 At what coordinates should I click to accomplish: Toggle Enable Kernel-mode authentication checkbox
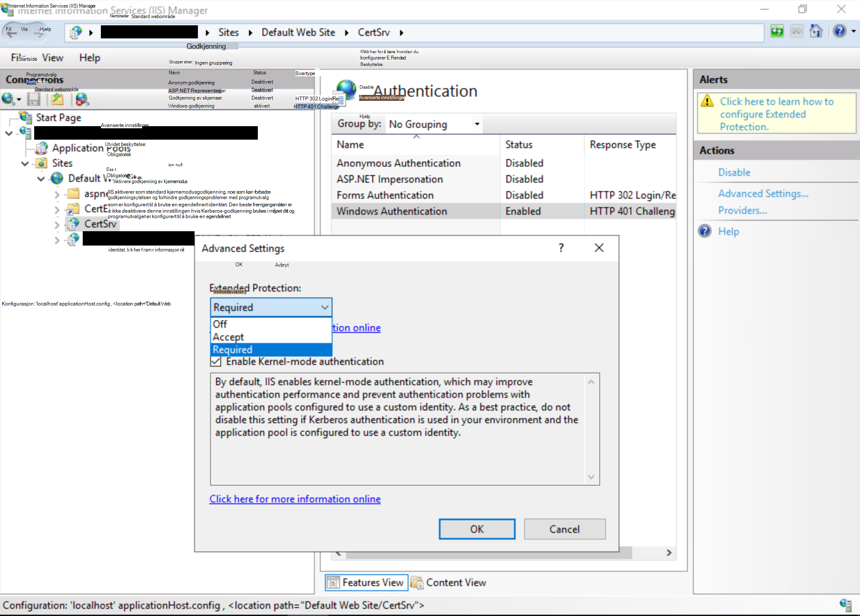click(216, 362)
